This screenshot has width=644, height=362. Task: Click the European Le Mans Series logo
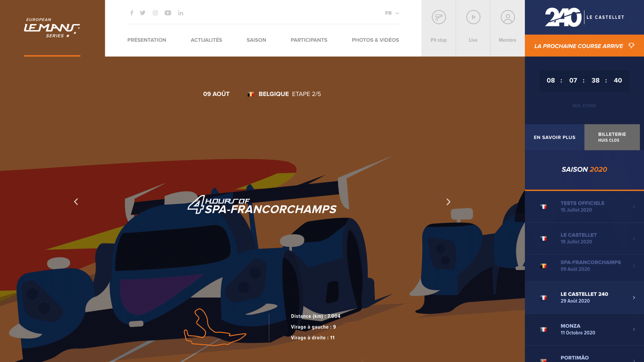coord(52,28)
